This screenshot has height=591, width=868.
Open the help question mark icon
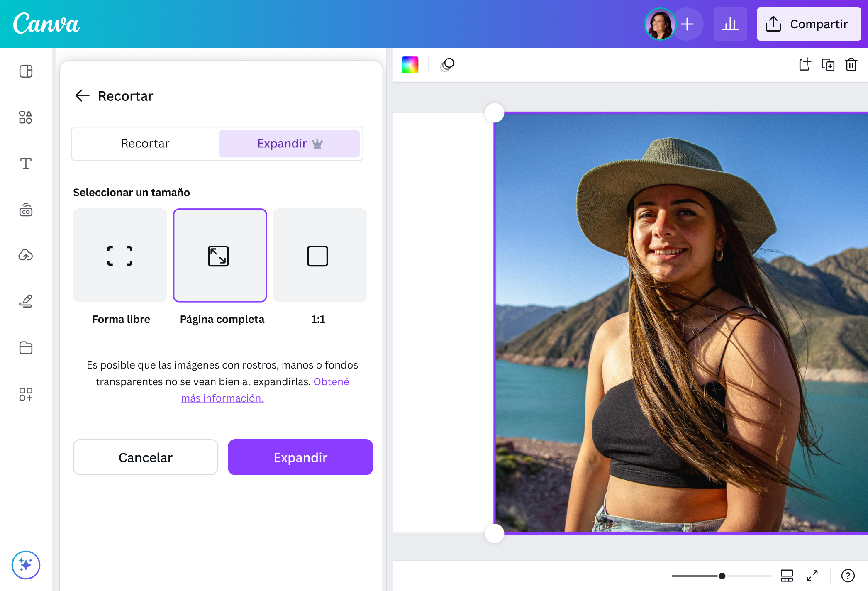click(x=848, y=576)
